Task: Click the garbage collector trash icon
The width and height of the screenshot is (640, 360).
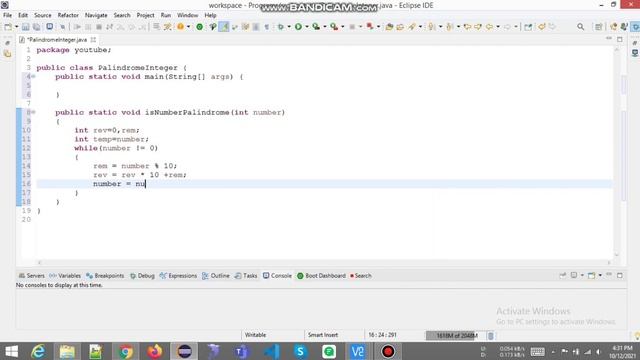Action: (x=491, y=336)
